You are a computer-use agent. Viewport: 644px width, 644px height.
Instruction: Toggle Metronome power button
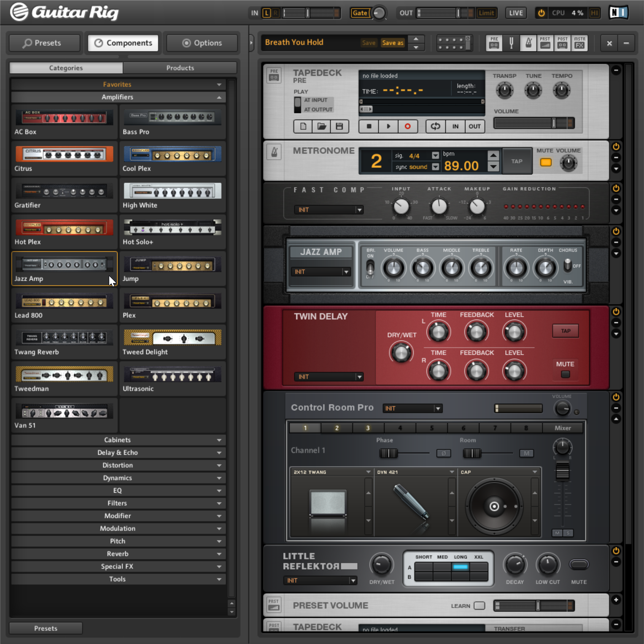click(616, 146)
